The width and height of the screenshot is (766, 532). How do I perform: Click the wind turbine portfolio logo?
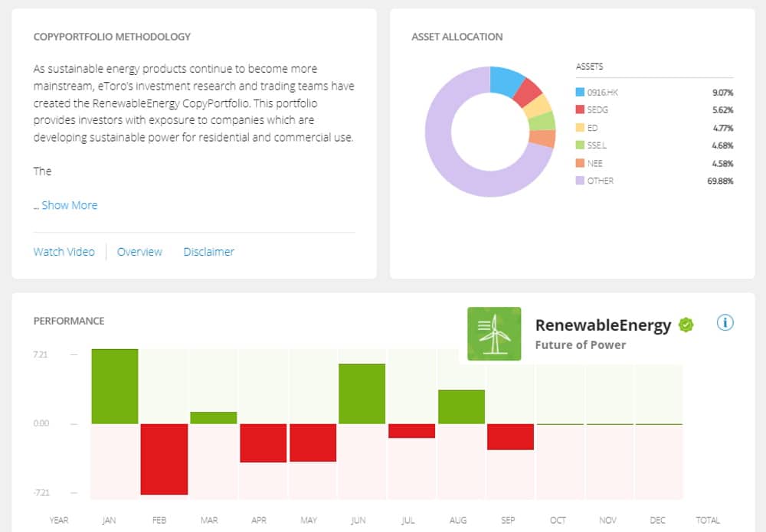coord(494,334)
